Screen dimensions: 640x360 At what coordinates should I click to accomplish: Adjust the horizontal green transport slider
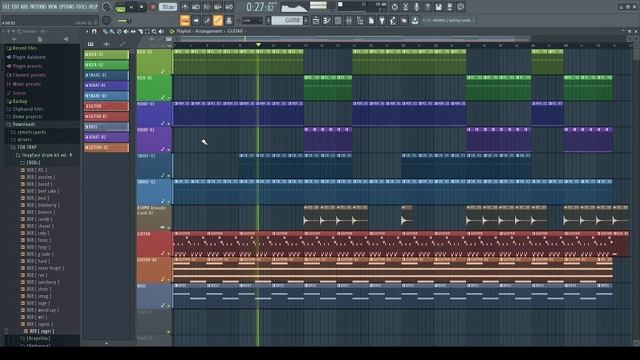124,20
